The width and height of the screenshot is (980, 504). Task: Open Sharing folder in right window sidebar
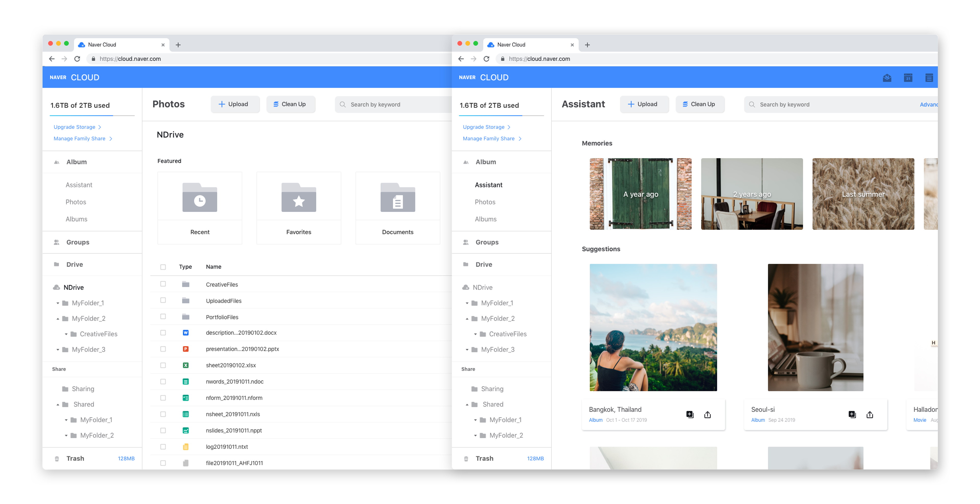(x=492, y=389)
